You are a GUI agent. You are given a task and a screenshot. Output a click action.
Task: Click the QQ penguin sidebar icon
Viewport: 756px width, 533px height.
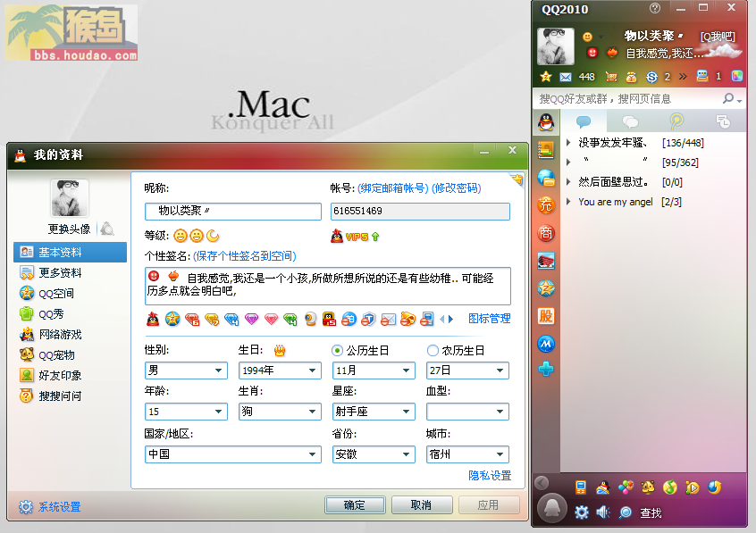[x=546, y=122]
